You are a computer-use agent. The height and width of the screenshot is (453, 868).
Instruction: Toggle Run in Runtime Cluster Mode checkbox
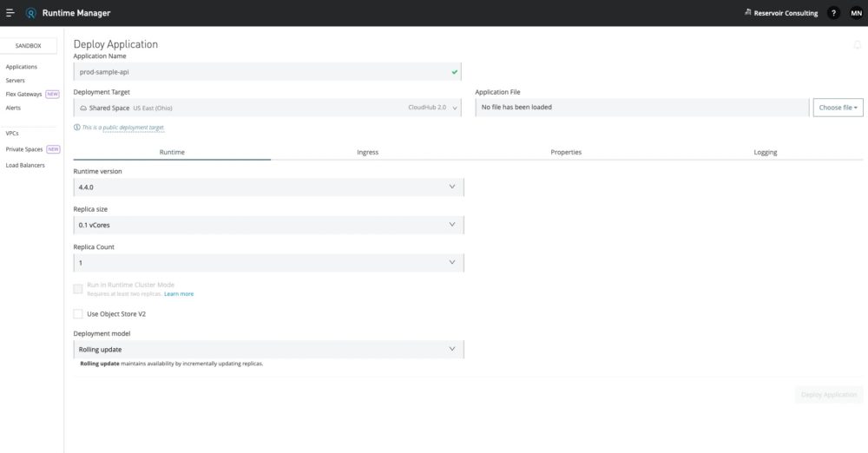click(78, 289)
